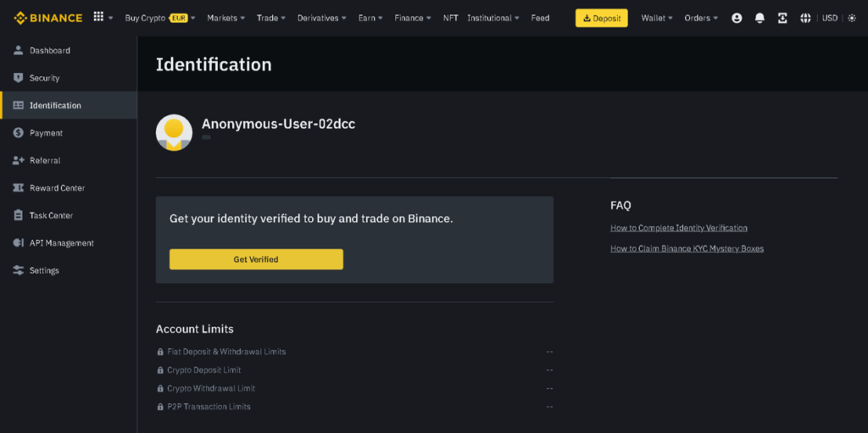
Task: Click Fiat Deposit & Withdrawal Limits text
Action: (226, 352)
